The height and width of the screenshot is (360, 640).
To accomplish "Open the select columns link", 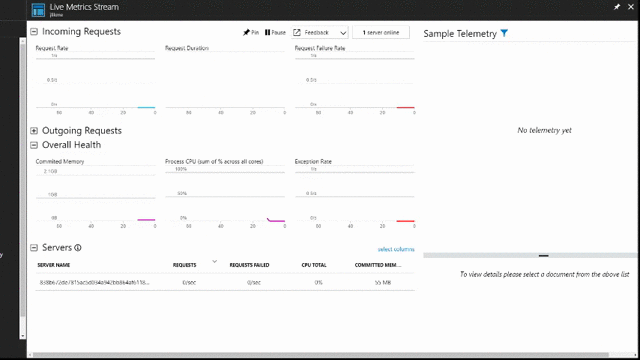I will pyautogui.click(x=396, y=249).
